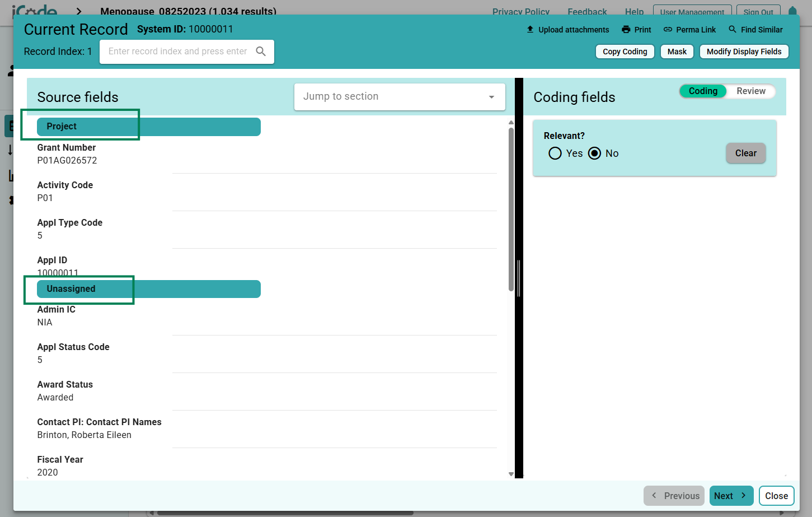The width and height of the screenshot is (812, 517).
Task: Collapse the Unassigned section header
Action: [x=149, y=289]
